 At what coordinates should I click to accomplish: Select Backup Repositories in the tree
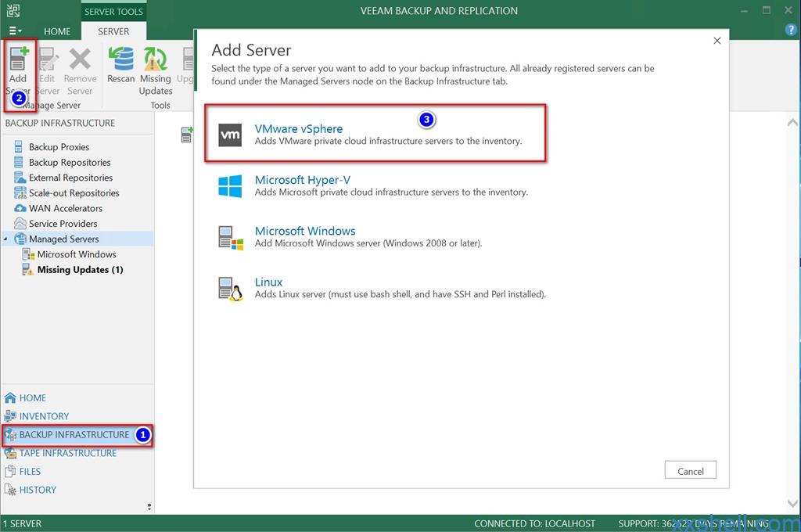[70, 163]
